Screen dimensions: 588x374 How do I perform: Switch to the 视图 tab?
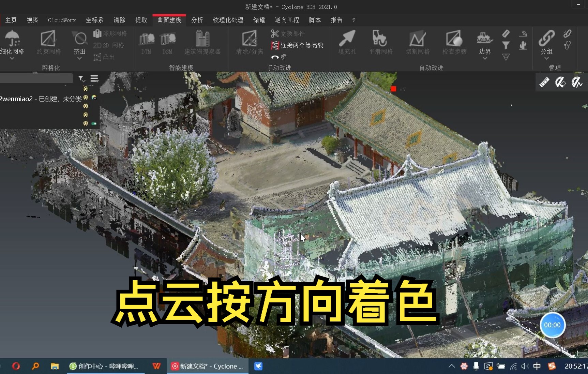[33, 20]
